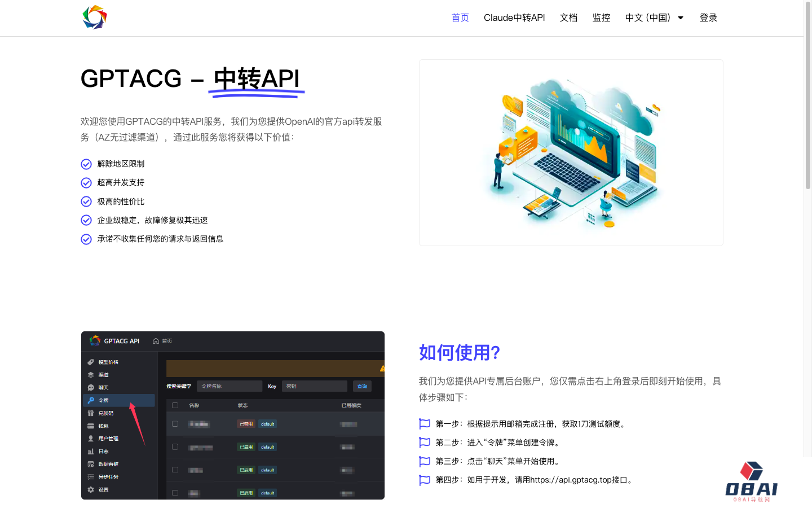Select the text 承诺不收集任何您的请求与返回信息
The width and height of the screenshot is (812, 508).
click(x=160, y=239)
